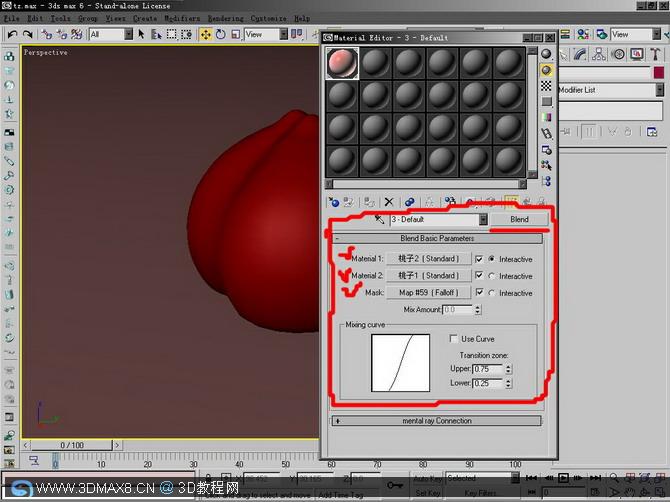Toggle the Material 1 enable checkbox

pyautogui.click(x=479, y=259)
